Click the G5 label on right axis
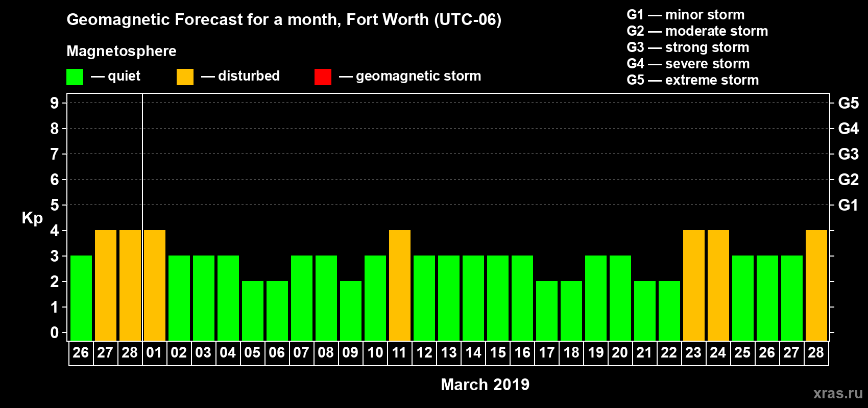Image resolution: width=868 pixels, height=408 pixels. point(848,103)
